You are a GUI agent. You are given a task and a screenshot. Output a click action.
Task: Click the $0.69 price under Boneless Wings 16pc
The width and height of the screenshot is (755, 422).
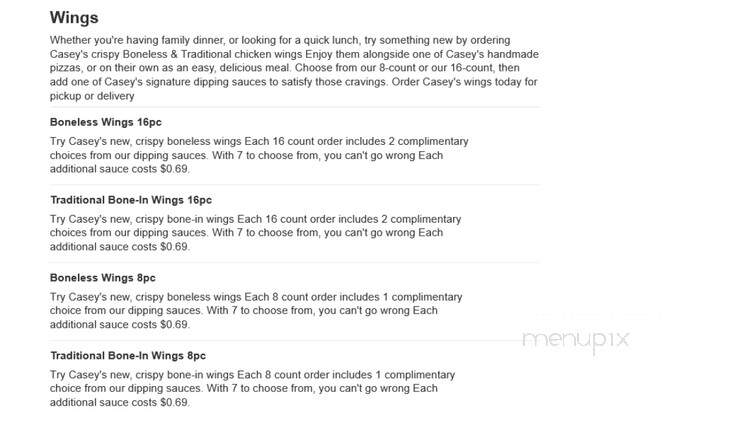tap(174, 169)
